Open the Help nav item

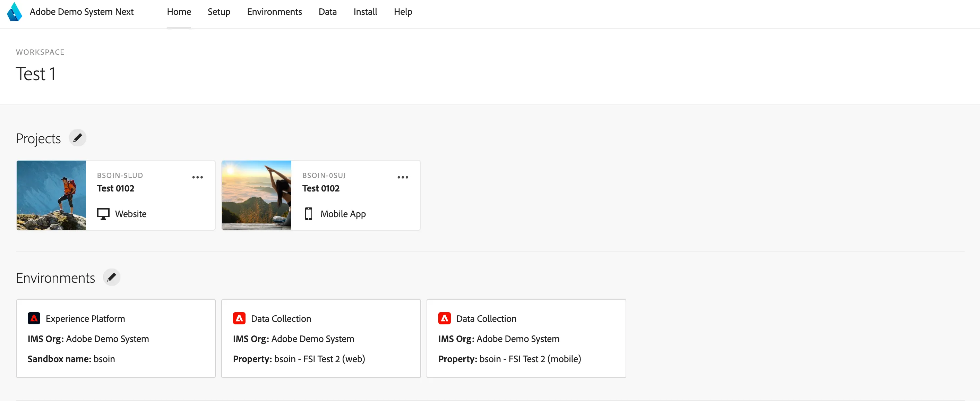[x=403, y=12]
